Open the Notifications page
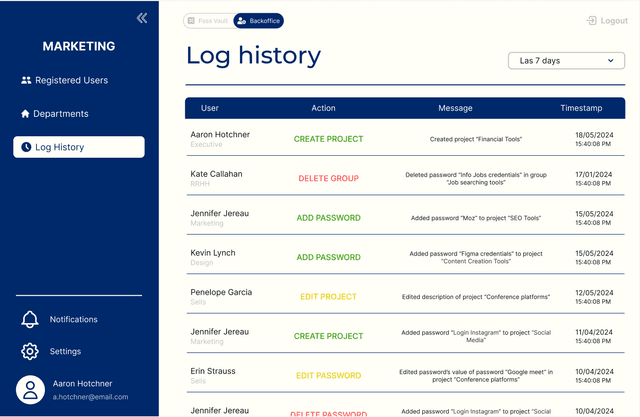 (x=73, y=320)
